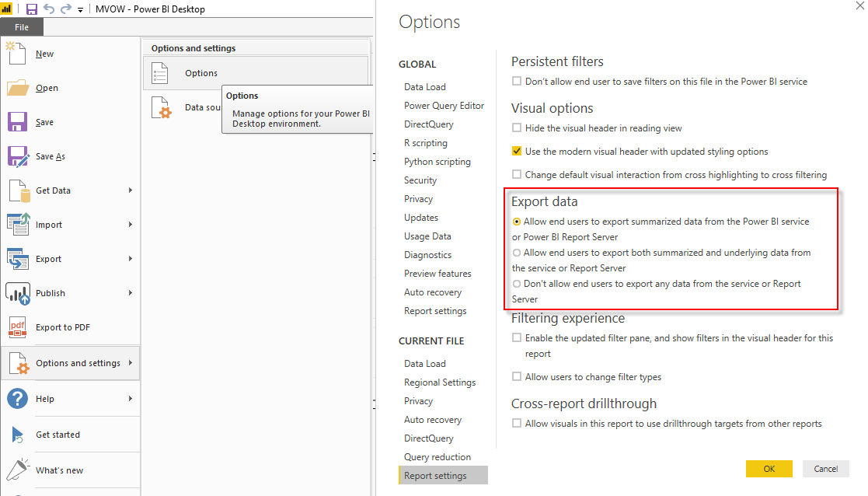
Task: Select Allow export summarized and underlying data radio
Action: (517, 253)
